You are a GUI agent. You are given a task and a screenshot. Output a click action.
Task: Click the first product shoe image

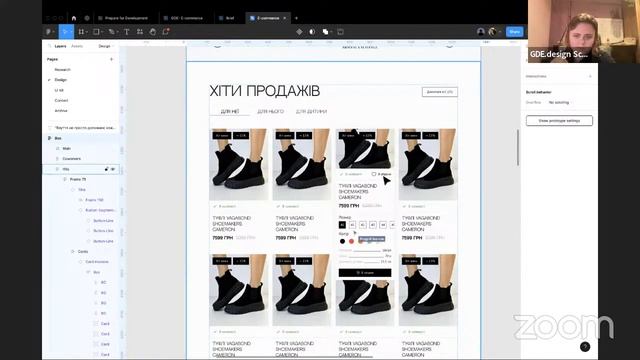(238, 164)
